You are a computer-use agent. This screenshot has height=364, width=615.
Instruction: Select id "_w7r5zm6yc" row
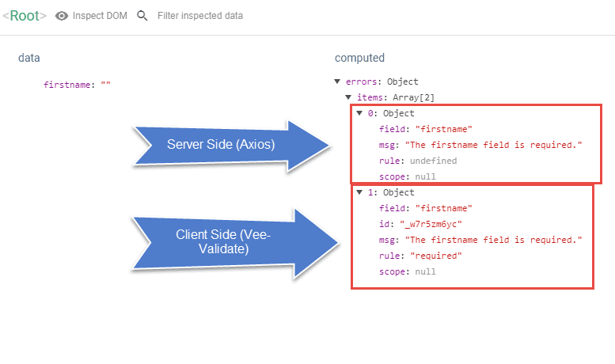pyautogui.click(x=420, y=225)
